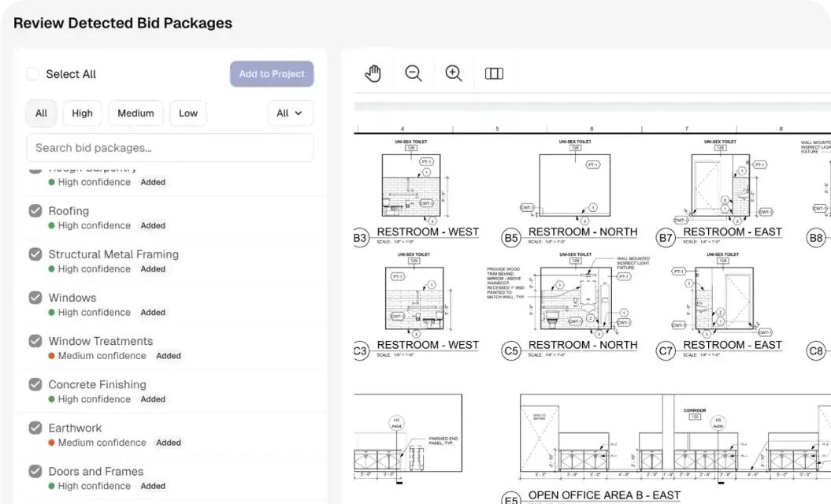Viewport: 831px width, 504px height.
Task: Filter by Medium confidence
Action: tap(135, 113)
